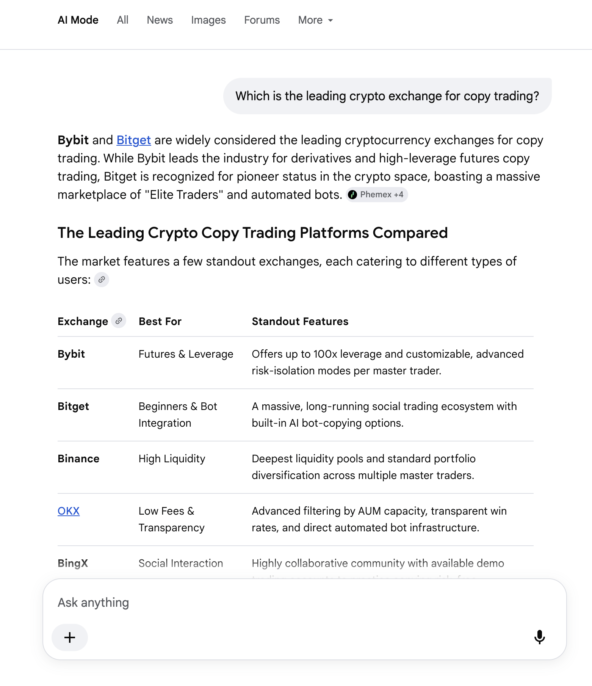Open the Bitget hyperlink in the answer
The width and height of the screenshot is (592, 686).
[133, 140]
